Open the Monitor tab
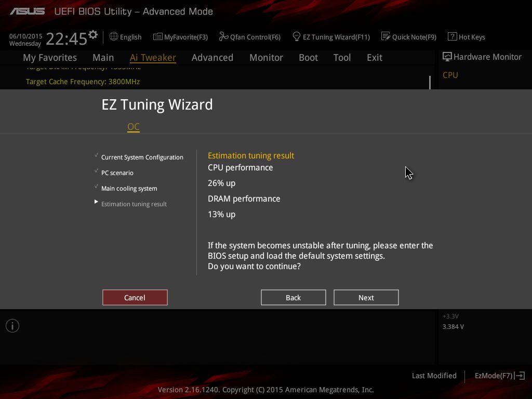532x399 pixels. (x=266, y=58)
